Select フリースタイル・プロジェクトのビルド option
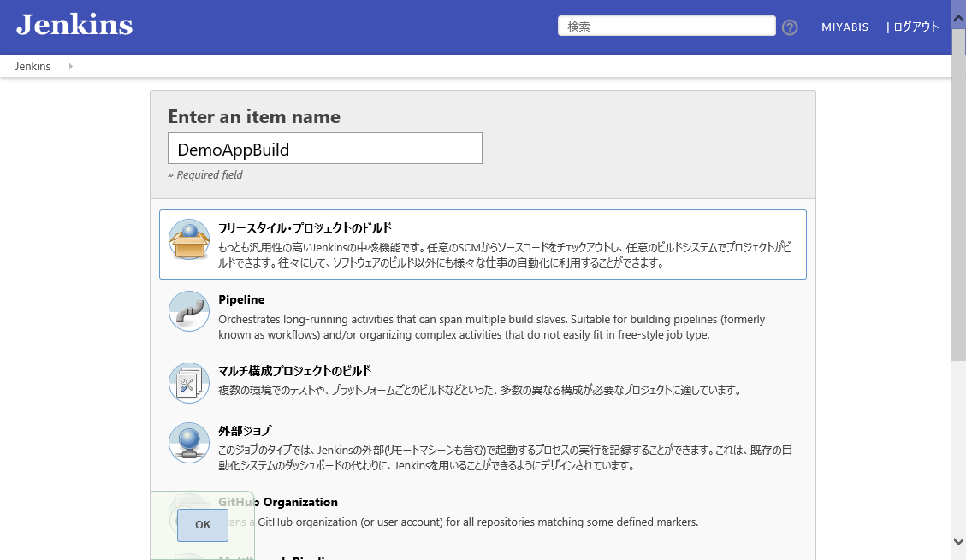 coord(483,245)
